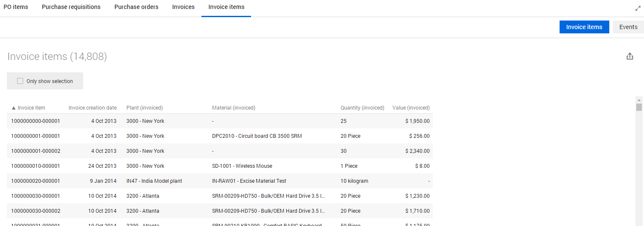
Task: Expand the view to fullscreen
Action: point(638,8)
